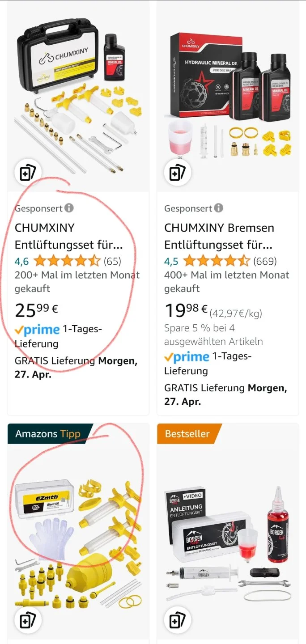Open sponsored info icon for 19,98 € product
The image size is (306, 644).
[x=218, y=208]
